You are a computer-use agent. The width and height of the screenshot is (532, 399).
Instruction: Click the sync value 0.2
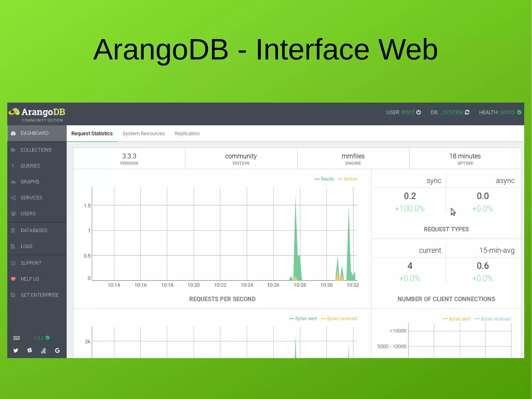click(410, 196)
